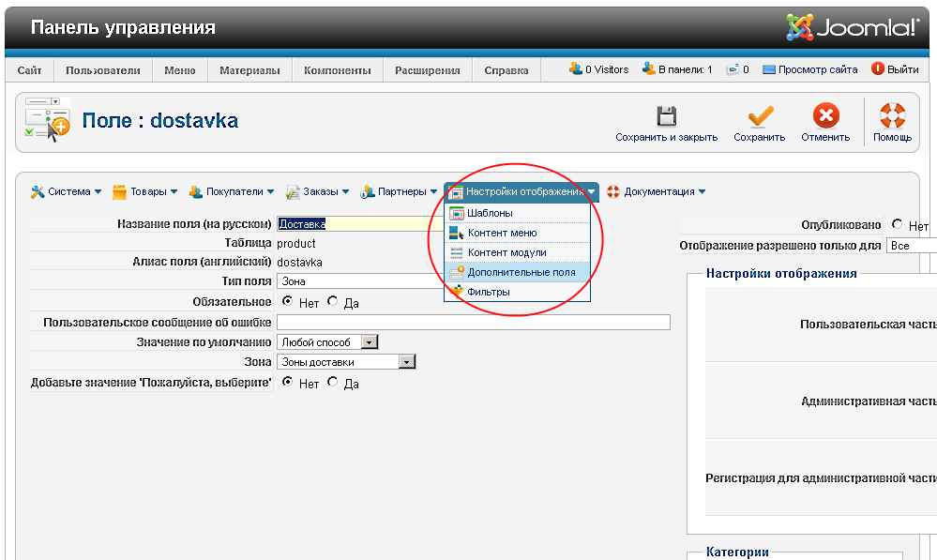Click the Save and close floppy icon
This screenshot has width=937, height=560.
click(666, 116)
